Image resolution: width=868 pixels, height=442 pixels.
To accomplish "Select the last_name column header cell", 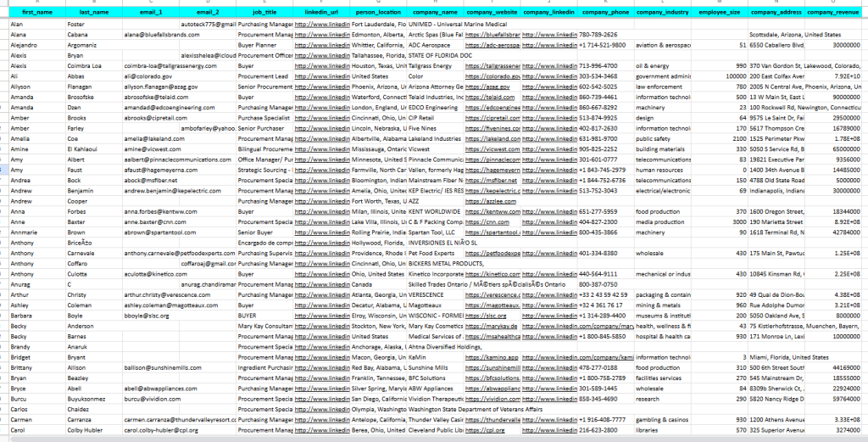I will pos(93,12).
